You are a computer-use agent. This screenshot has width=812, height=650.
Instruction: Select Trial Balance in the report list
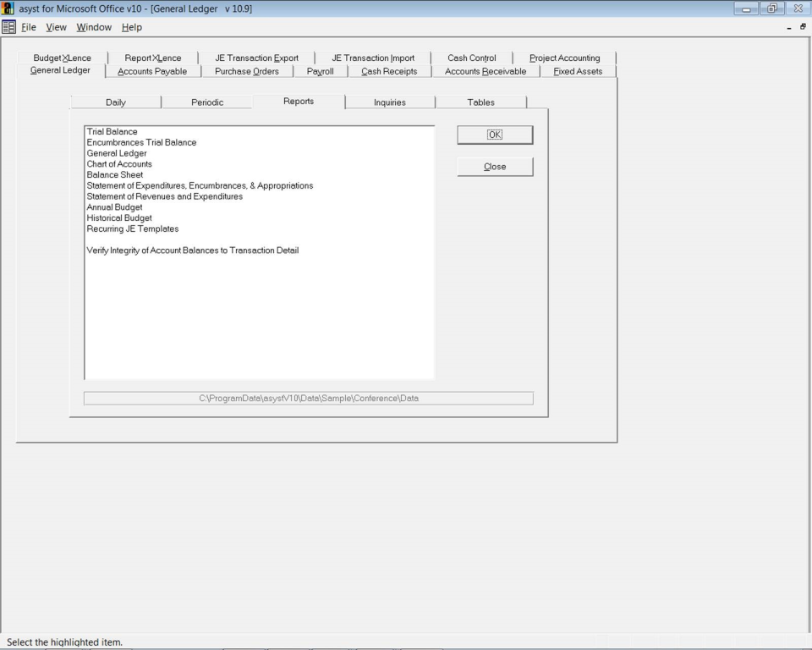(x=112, y=132)
